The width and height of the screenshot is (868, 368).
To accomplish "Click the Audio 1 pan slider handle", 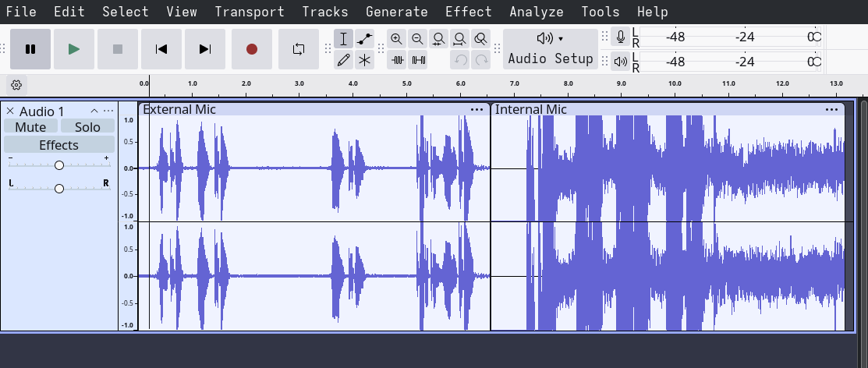I will click(59, 189).
